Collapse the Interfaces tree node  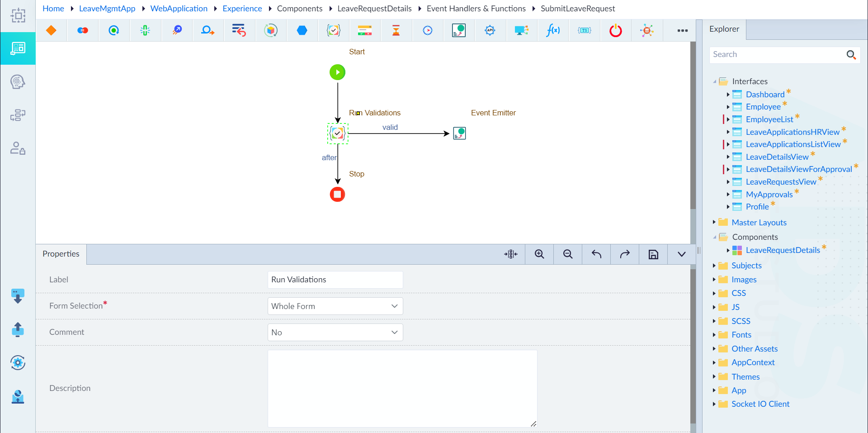click(x=714, y=81)
